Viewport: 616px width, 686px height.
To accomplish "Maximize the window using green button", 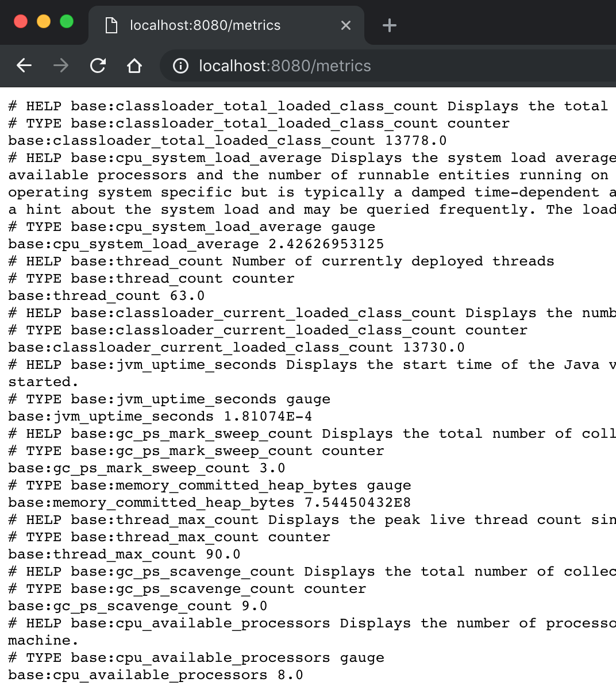I will point(67,22).
